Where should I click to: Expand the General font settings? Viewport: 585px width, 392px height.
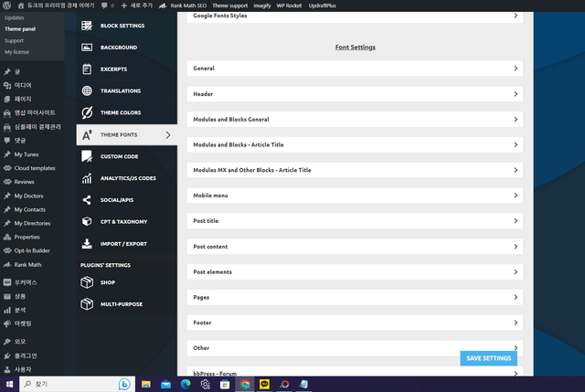355,69
